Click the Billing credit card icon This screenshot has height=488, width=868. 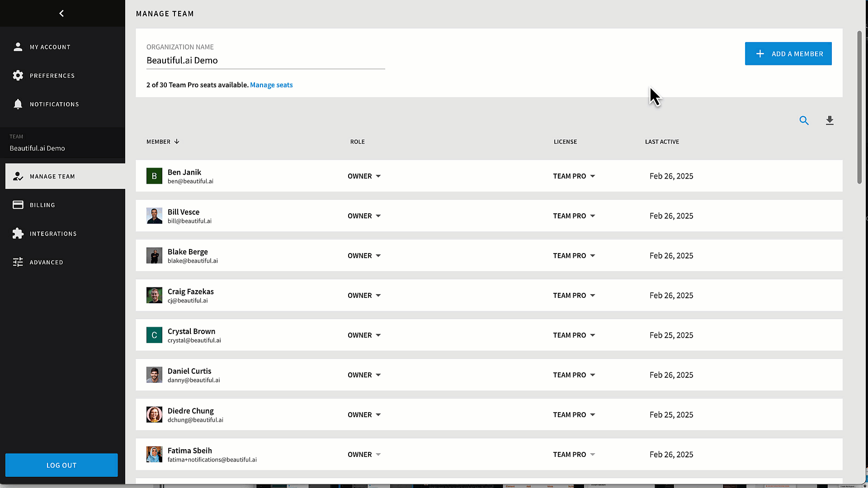18,205
